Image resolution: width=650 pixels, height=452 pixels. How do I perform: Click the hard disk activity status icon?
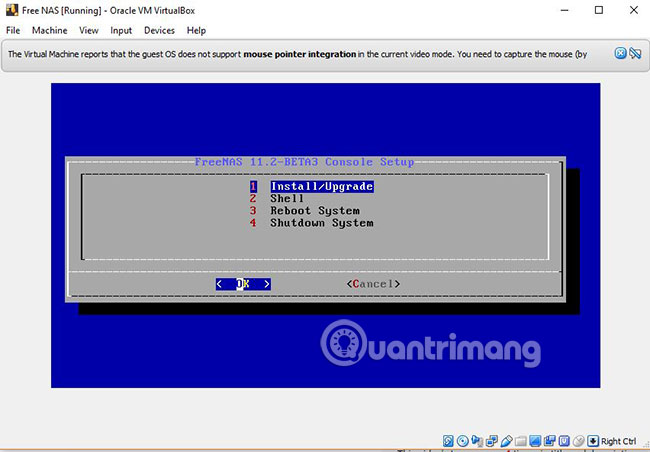[x=448, y=441]
